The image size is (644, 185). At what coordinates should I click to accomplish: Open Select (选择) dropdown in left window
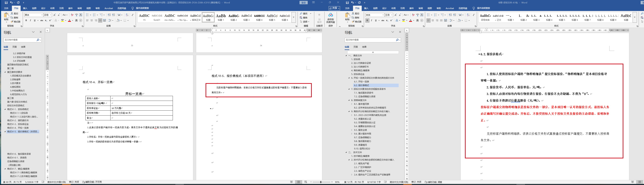point(305,22)
